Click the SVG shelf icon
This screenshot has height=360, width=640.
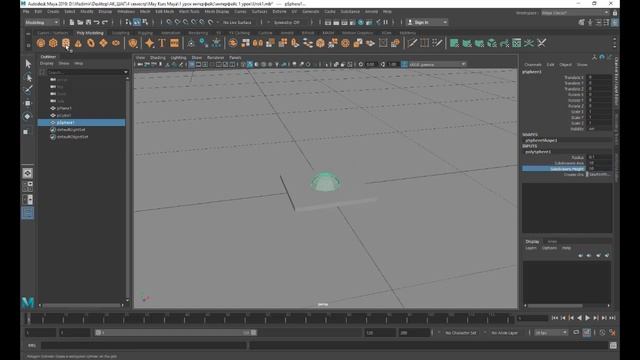174,43
